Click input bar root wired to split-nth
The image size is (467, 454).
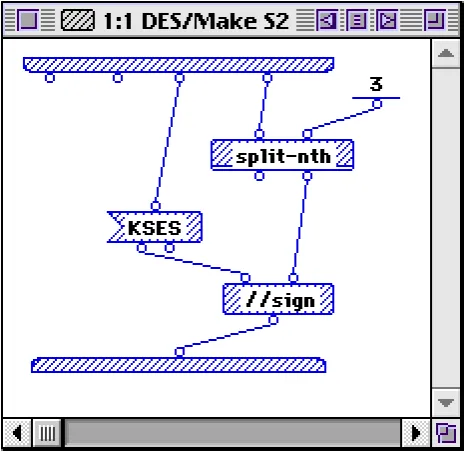click(x=267, y=78)
